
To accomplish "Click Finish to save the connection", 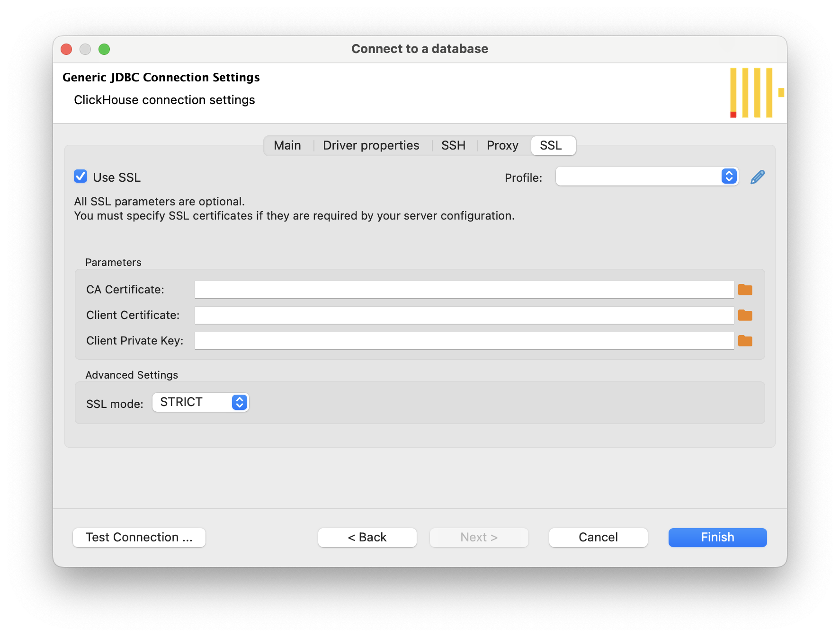I will (717, 537).
